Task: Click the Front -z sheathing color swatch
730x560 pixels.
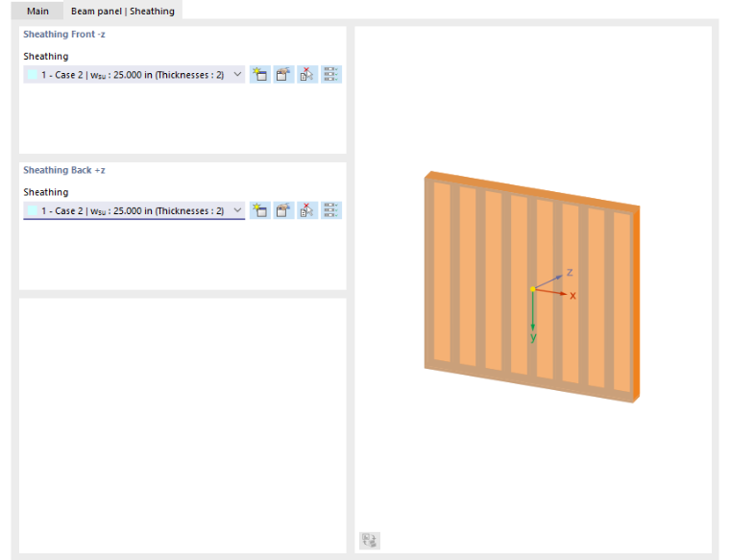Action: [32, 75]
